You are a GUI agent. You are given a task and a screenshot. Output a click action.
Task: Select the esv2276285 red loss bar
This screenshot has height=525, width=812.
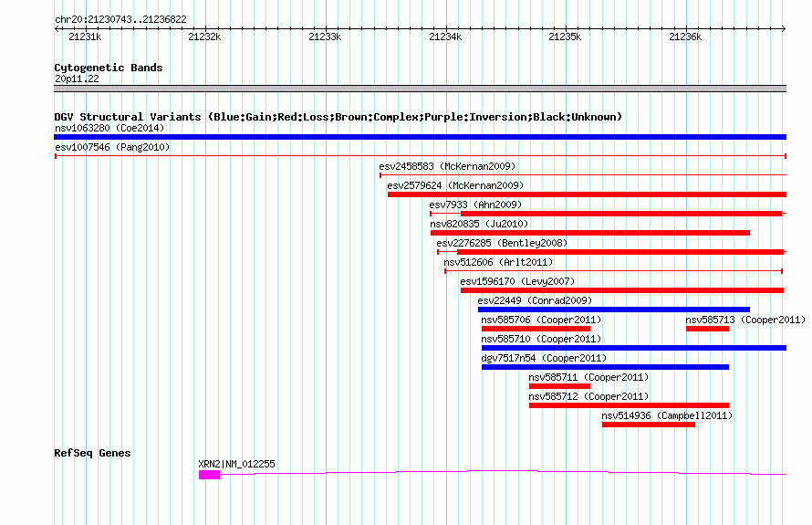coord(620,252)
